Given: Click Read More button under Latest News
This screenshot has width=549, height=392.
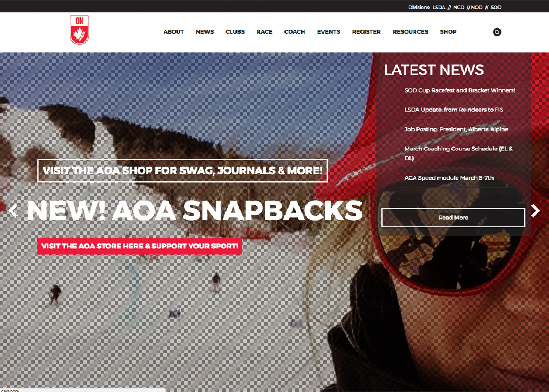Looking at the screenshot, I should (453, 218).
